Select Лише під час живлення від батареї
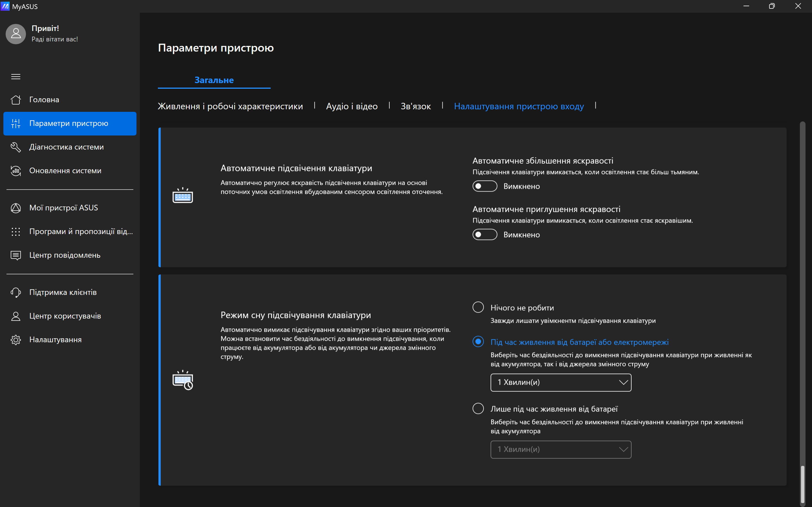Image resolution: width=812 pixels, height=507 pixels. [x=478, y=408]
